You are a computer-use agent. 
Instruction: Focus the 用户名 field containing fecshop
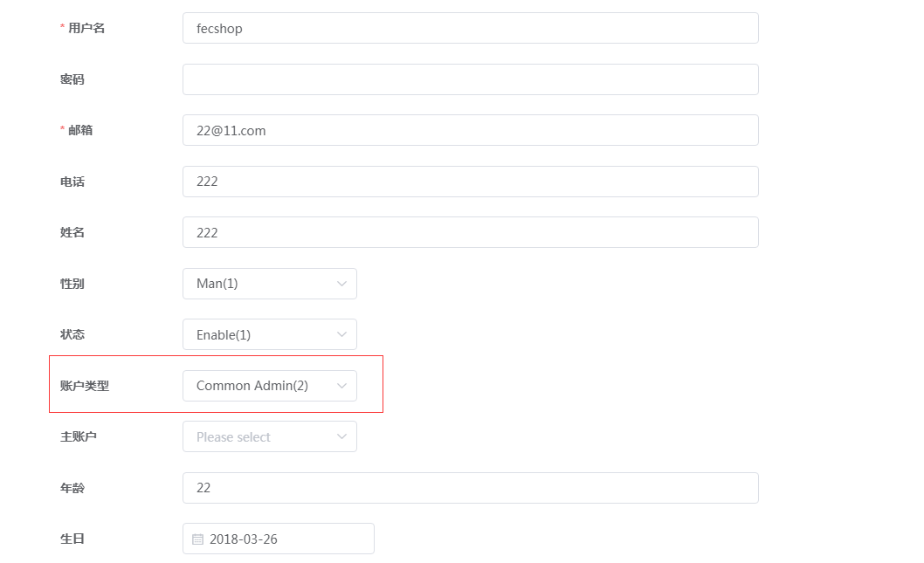click(x=470, y=28)
